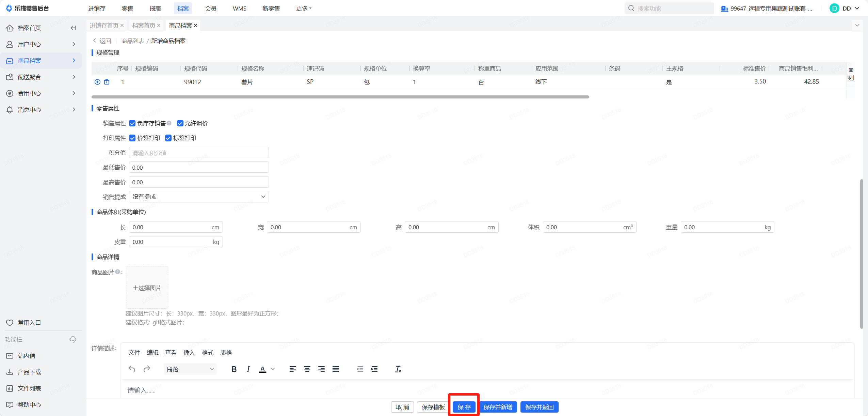Click +选择图片 upload box
The width and height of the screenshot is (868, 416).
147,288
